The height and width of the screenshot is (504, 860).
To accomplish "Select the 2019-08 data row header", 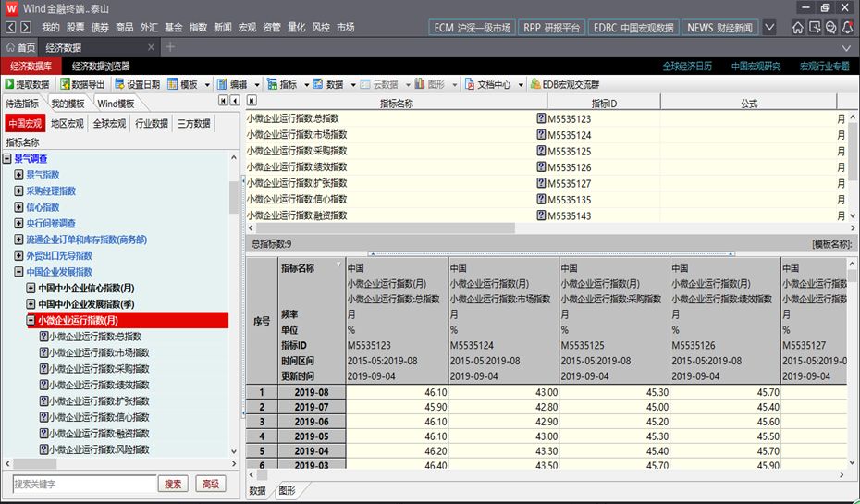I will [x=312, y=392].
